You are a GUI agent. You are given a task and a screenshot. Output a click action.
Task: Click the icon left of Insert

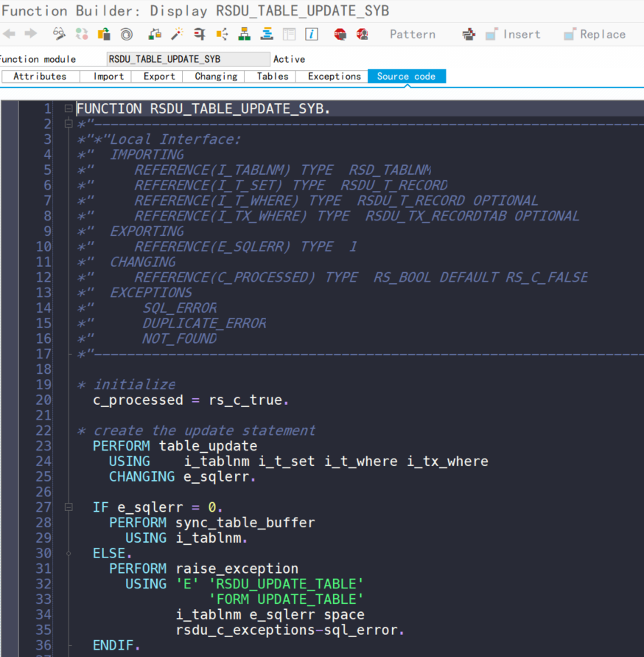(x=491, y=34)
